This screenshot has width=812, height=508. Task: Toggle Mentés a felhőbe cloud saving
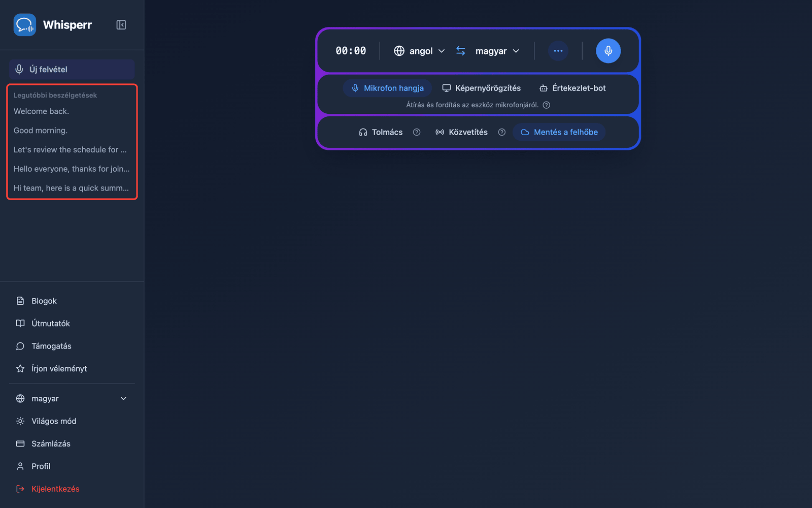tap(559, 132)
